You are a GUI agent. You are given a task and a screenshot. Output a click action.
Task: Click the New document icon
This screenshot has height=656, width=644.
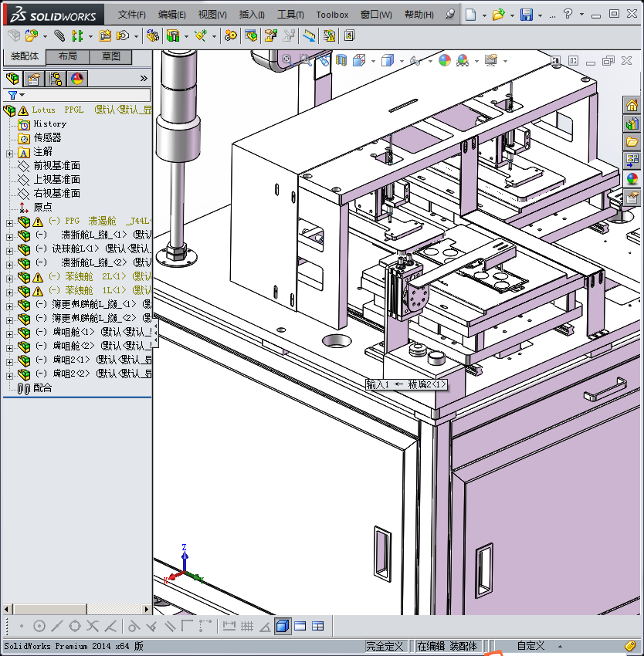(471, 15)
